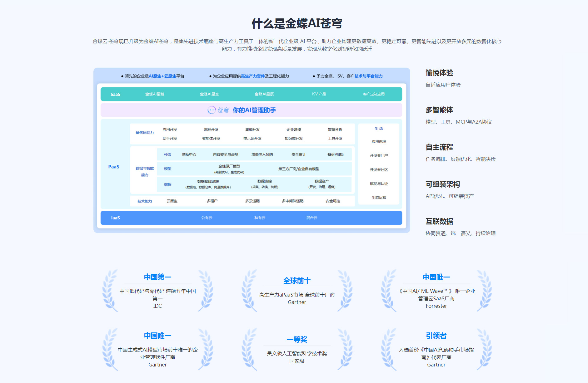Screen dimensions: 588x383
Task: Click 数据资产 in the 数据 row
Action: pyautogui.click(x=322, y=181)
